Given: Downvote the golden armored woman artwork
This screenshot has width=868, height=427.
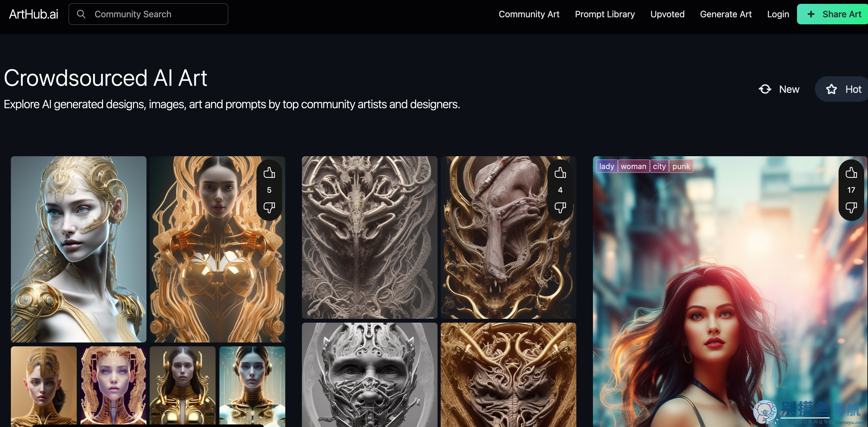Looking at the screenshot, I should click(x=269, y=207).
